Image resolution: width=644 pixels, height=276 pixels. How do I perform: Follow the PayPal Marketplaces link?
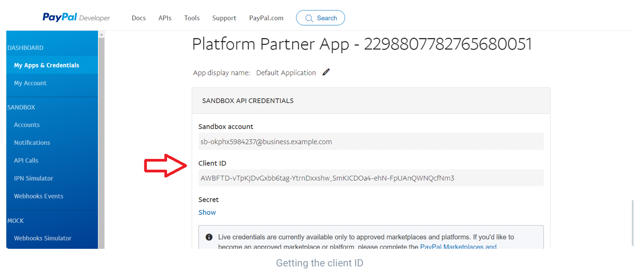(x=458, y=247)
